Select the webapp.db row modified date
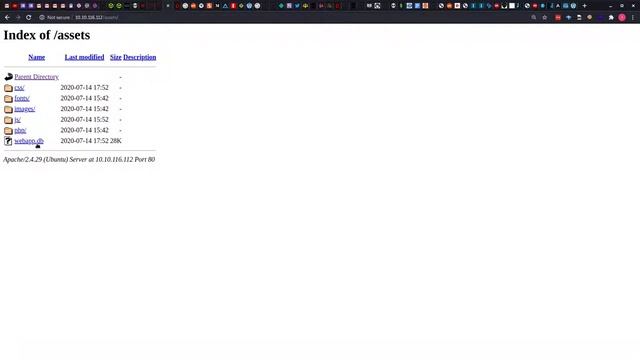The image size is (640, 360). [x=84, y=141]
